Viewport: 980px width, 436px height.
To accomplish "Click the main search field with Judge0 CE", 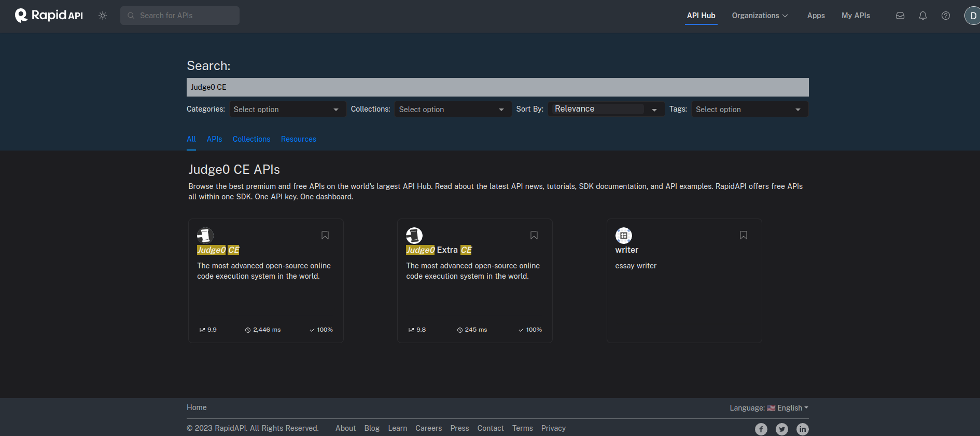I will coord(498,87).
